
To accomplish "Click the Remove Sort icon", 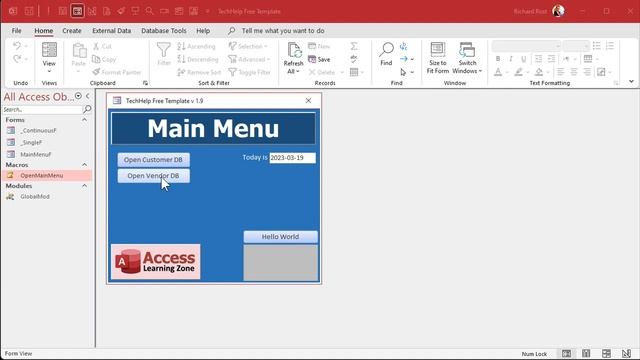I will (182, 72).
